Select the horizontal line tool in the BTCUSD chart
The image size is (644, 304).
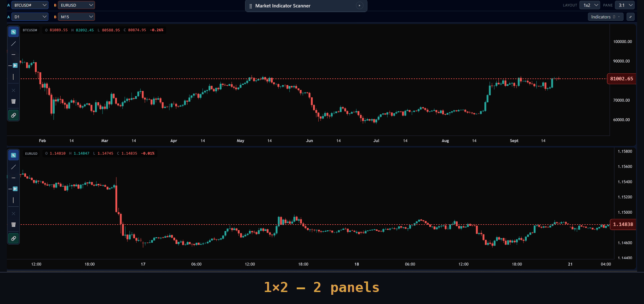[13, 54]
